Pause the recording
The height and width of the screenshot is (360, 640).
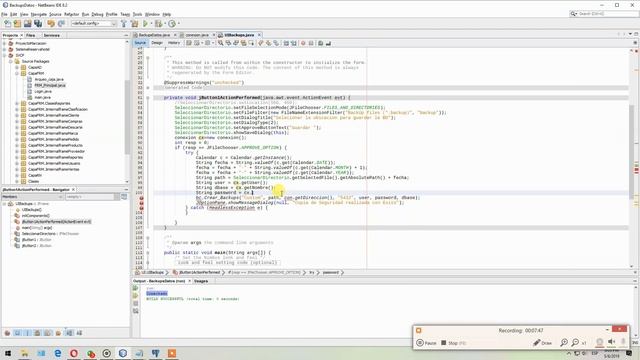coord(426,343)
